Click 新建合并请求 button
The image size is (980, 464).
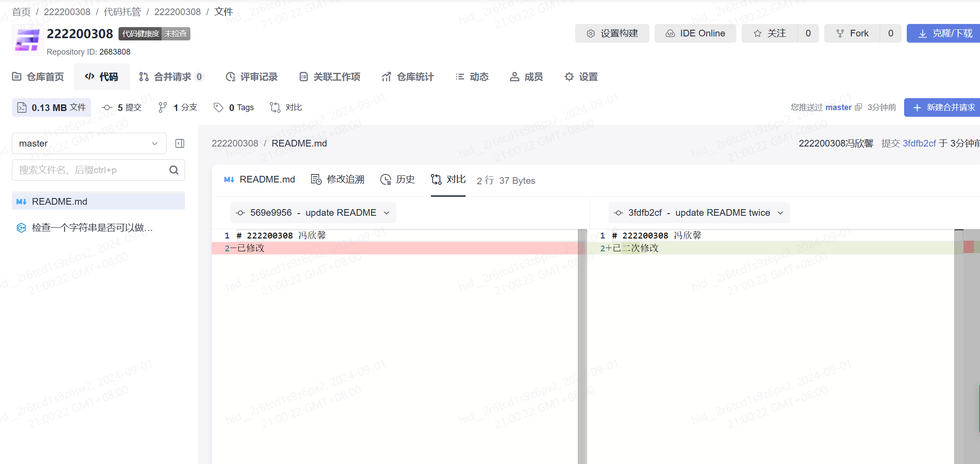(x=942, y=107)
